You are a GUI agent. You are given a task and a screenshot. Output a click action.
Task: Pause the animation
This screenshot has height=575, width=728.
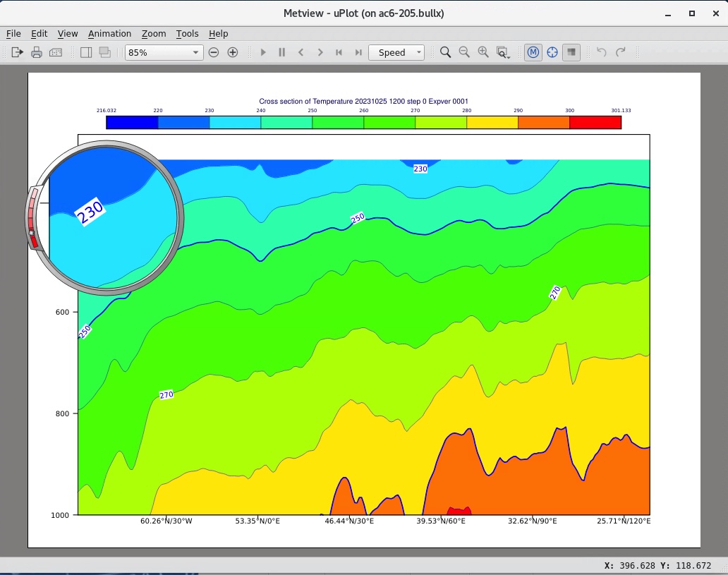tap(282, 52)
